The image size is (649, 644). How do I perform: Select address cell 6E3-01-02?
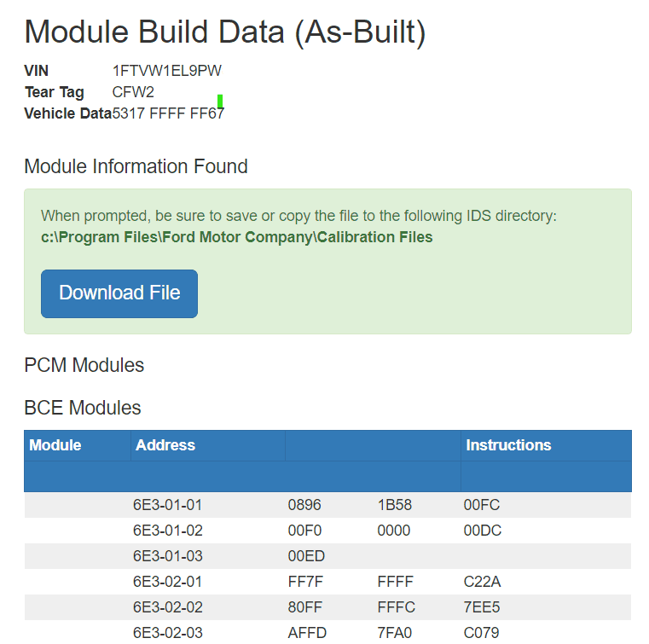click(167, 531)
